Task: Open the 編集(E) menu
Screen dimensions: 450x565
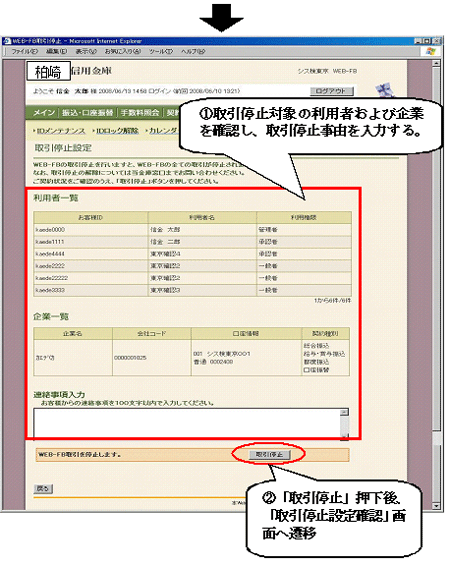Action: (56, 52)
